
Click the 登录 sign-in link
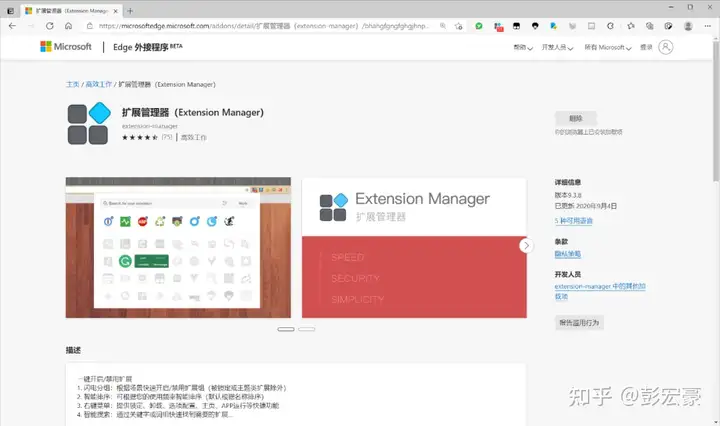click(x=646, y=47)
